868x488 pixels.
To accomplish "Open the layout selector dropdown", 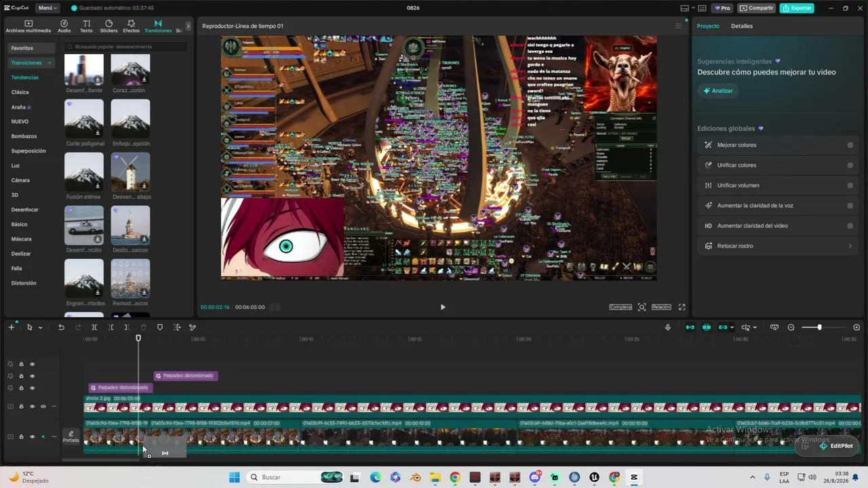I will pyautogui.click(x=688, y=8).
